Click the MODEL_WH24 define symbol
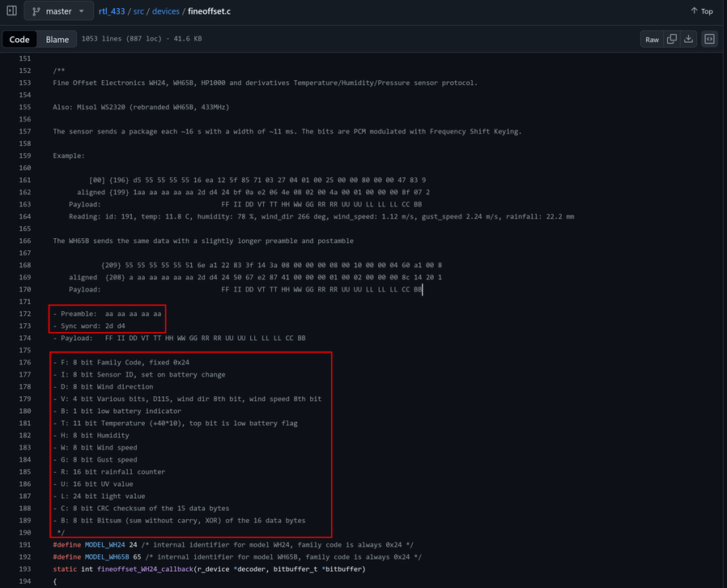The height and width of the screenshot is (588, 727). (x=105, y=544)
